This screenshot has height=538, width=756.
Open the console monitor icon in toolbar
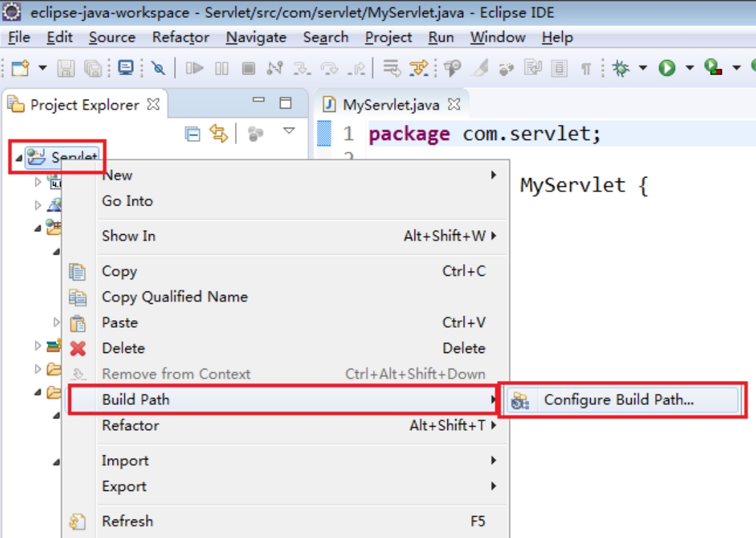tap(126, 68)
